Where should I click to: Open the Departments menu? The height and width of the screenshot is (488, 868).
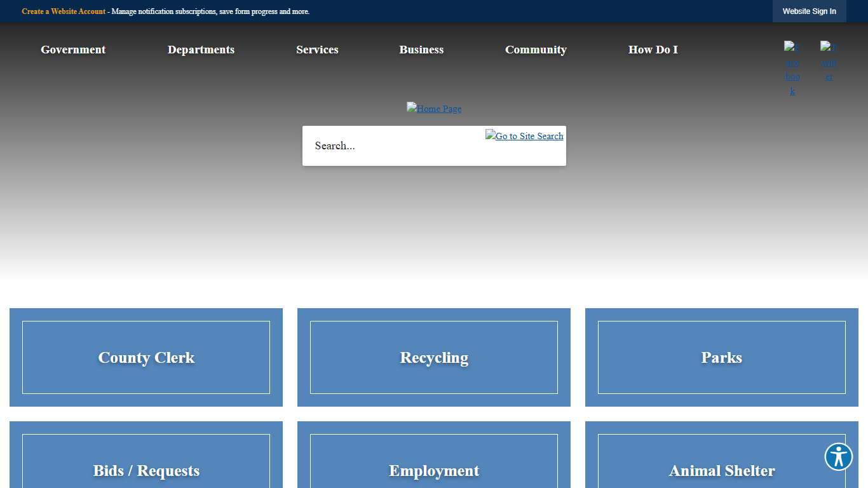point(201,50)
